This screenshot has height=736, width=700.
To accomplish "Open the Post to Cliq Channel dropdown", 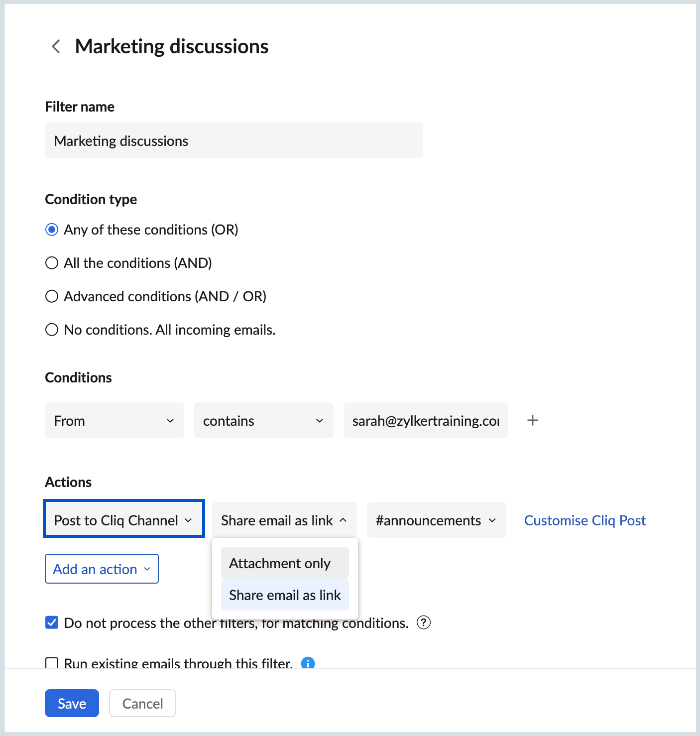I will click(123, 520).
